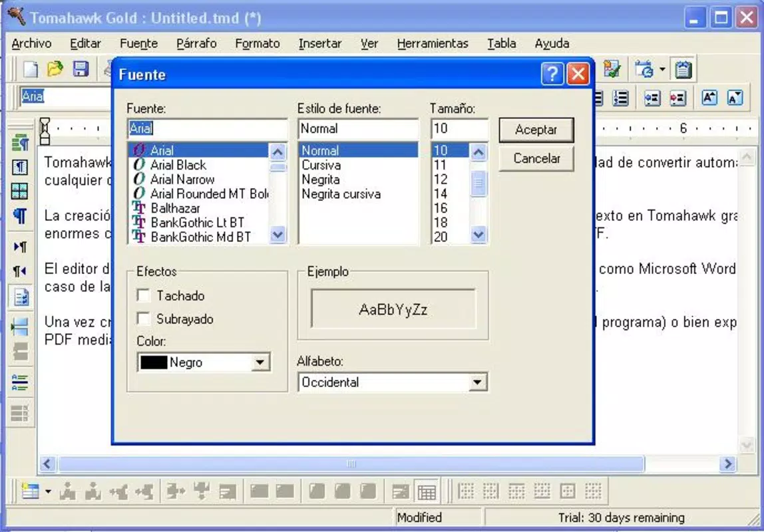The image size is (764, 532).
Task: Click the size list scroll down arrow
Action: pyautogui.click(x=478, y=235)
